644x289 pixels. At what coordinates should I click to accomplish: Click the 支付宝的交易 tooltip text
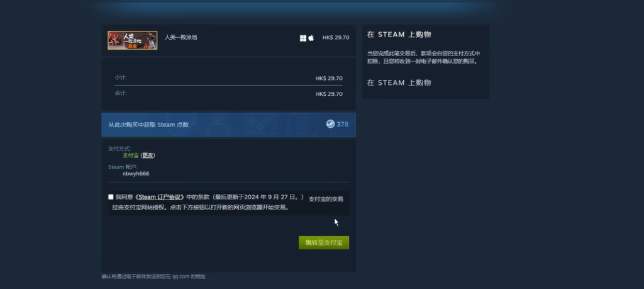click(326, 199)
